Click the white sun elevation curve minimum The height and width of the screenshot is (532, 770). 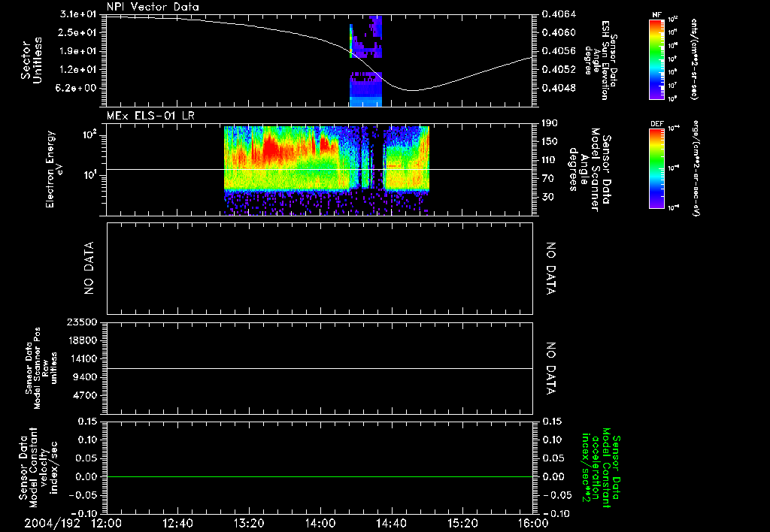[x=411, y=90]
